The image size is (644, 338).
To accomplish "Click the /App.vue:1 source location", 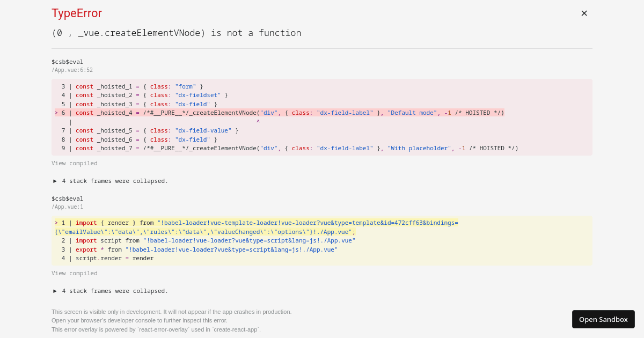I will click(x=67, y=207).
